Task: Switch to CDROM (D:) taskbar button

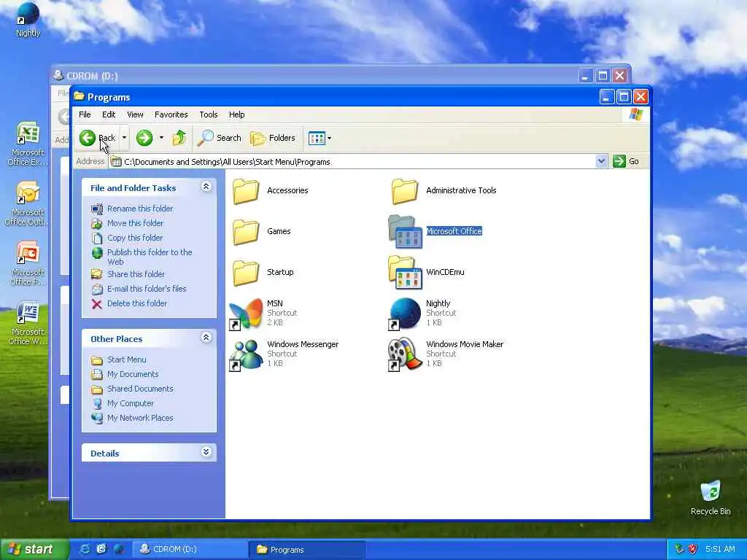Action: [189, 550]
